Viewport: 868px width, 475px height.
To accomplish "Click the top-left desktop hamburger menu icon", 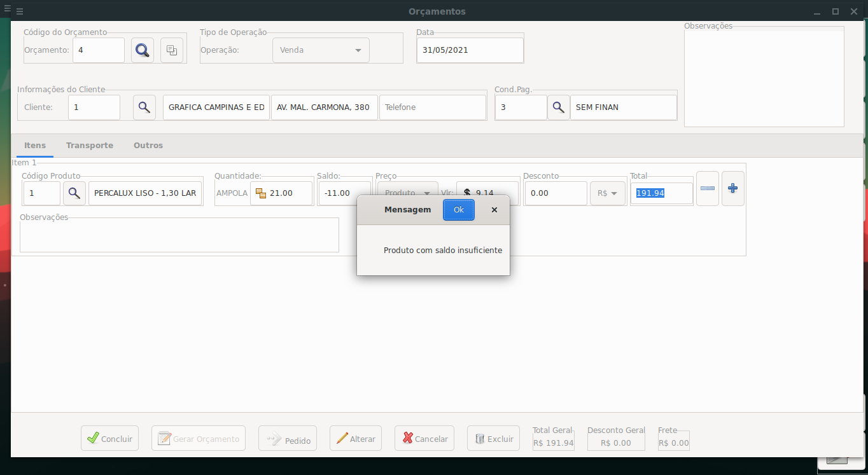I will (7, 8).
